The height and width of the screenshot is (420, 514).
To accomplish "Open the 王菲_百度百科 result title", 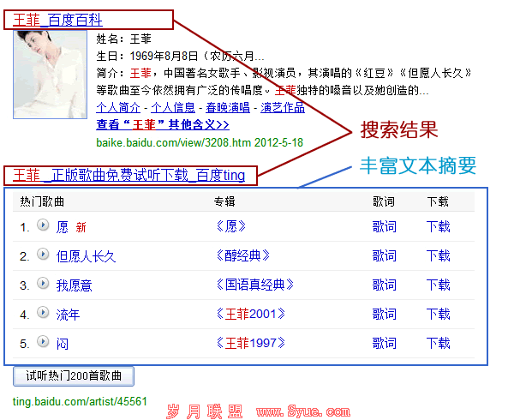I will pos(57,20).
